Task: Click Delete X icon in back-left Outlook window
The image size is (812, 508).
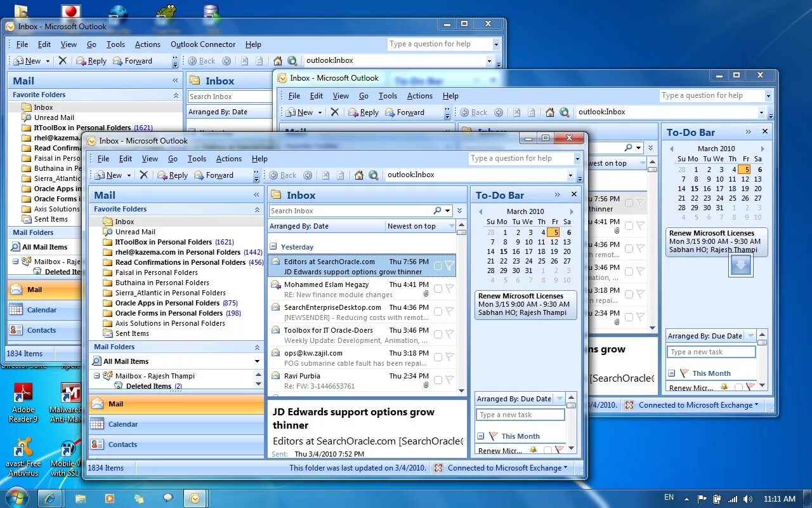Action: [x=62, y=61]
